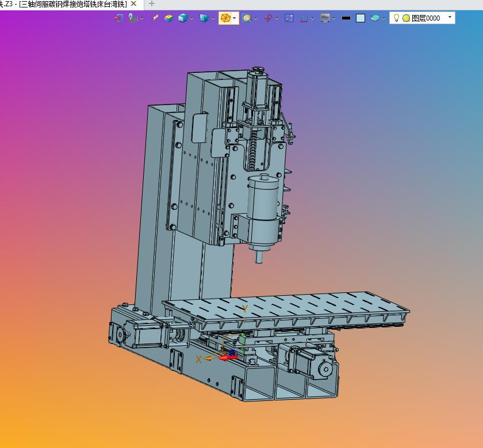Click the datum frame icon with blue marker
The image size is (483, 448).
133,18
